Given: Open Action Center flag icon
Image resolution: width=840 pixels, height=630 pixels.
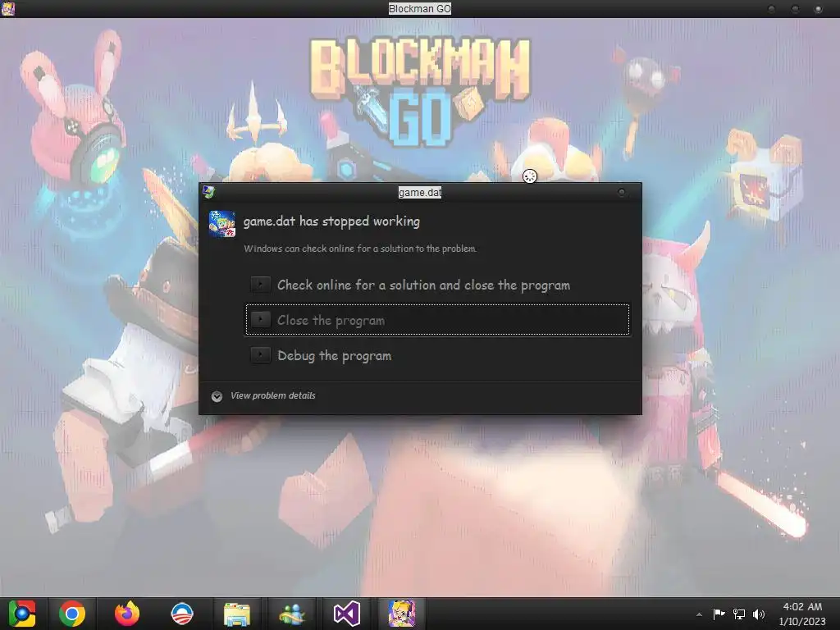Looking at the screenshot, I should click(x=719, y=614).
